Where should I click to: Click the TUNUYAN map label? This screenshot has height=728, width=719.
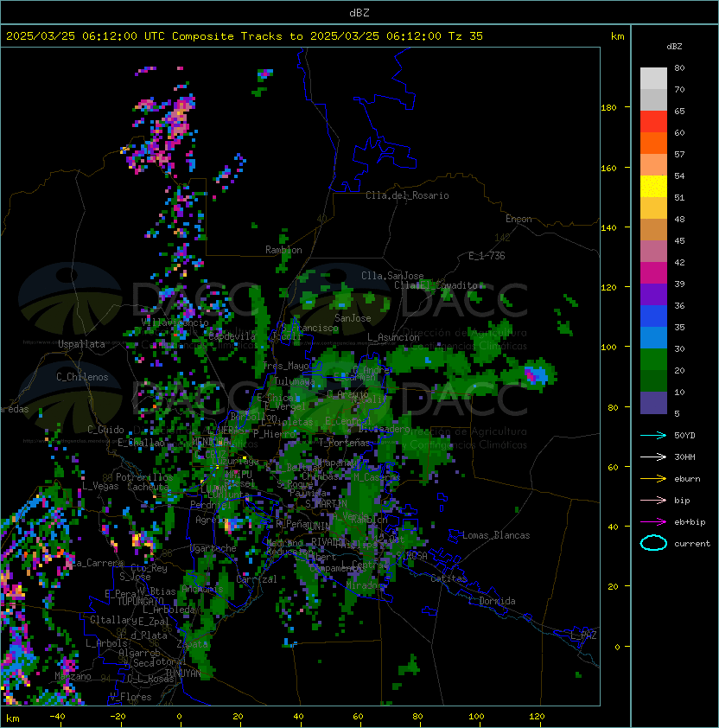[x=183, y=674]
